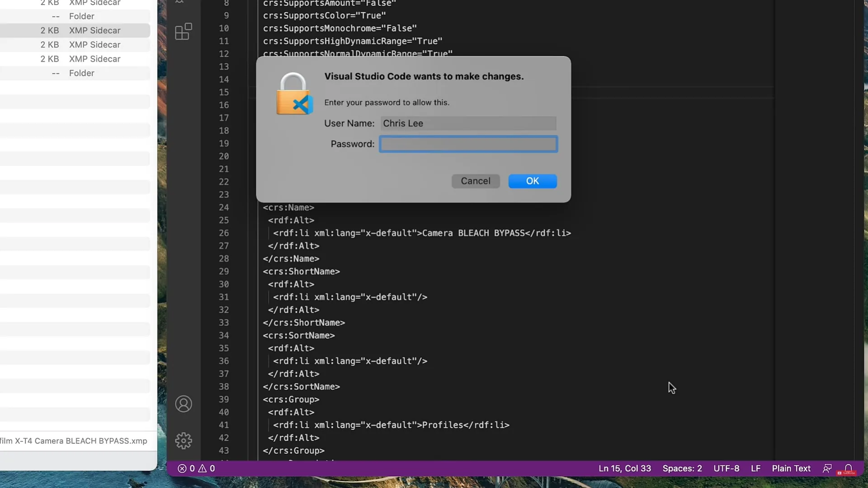Click the lock icon in password dialog
Image resolution: width=868 pixels, height=488 pixels.
[294, 94]
